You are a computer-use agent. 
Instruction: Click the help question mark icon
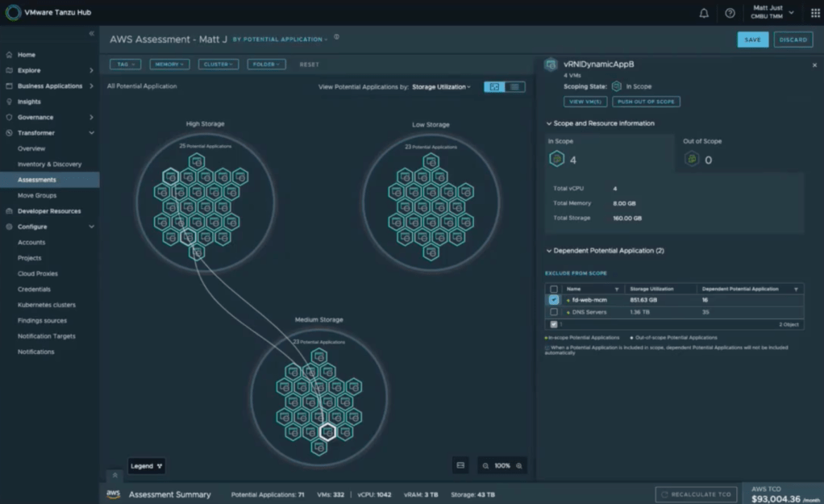click(730, 13)
